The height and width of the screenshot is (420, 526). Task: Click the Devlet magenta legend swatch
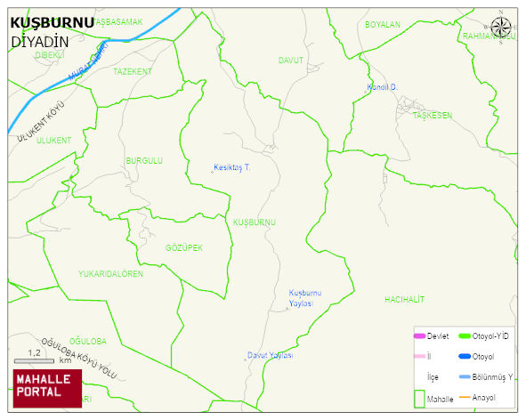[420, 335]
